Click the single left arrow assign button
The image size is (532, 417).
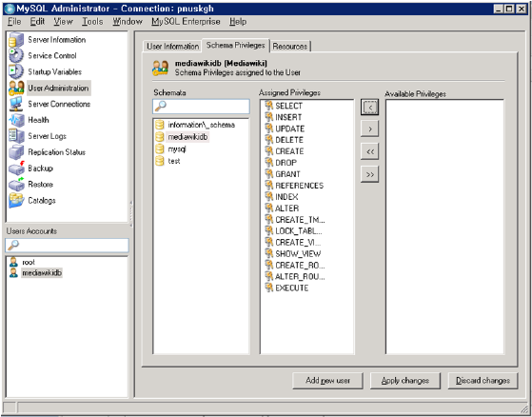[369, 108]
